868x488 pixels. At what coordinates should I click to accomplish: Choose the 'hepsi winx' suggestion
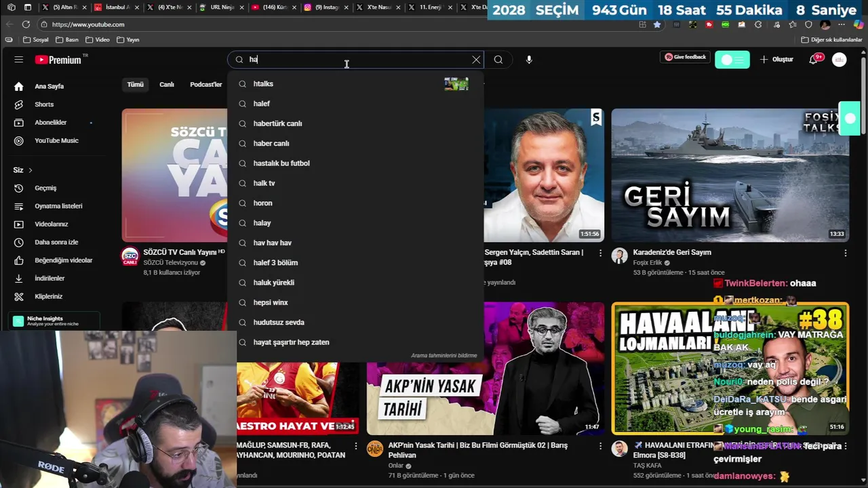[x=355, y=302]
